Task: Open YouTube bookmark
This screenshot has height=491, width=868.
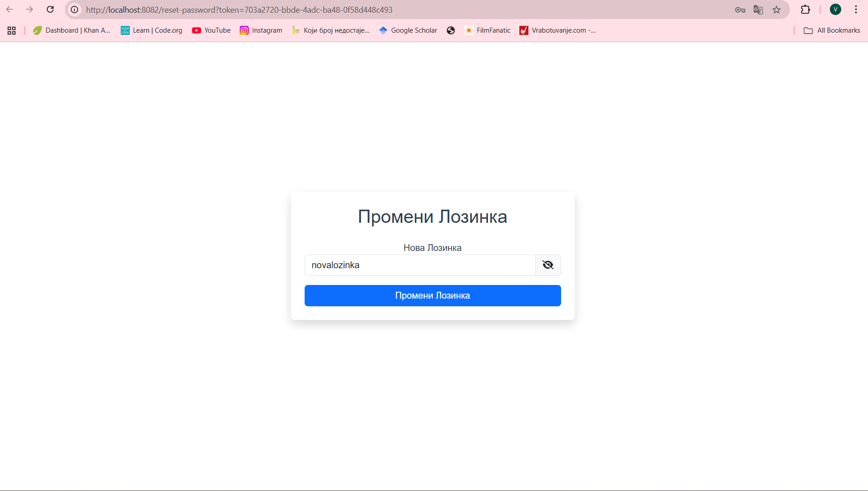Action: click(211, 30)
